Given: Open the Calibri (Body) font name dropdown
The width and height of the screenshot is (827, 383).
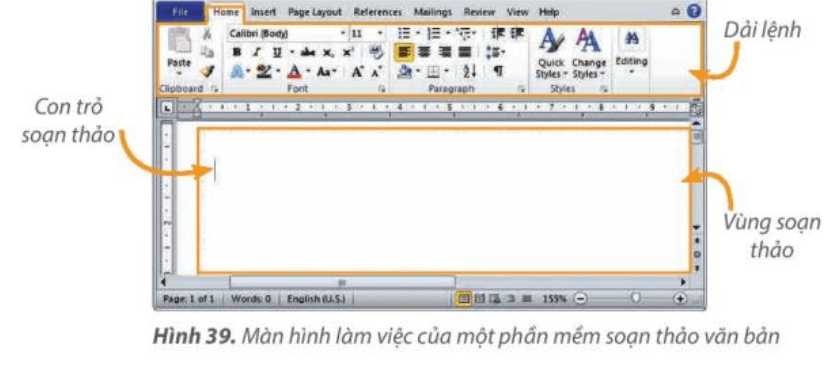Looking at the screenshot, I should point(343,34).
